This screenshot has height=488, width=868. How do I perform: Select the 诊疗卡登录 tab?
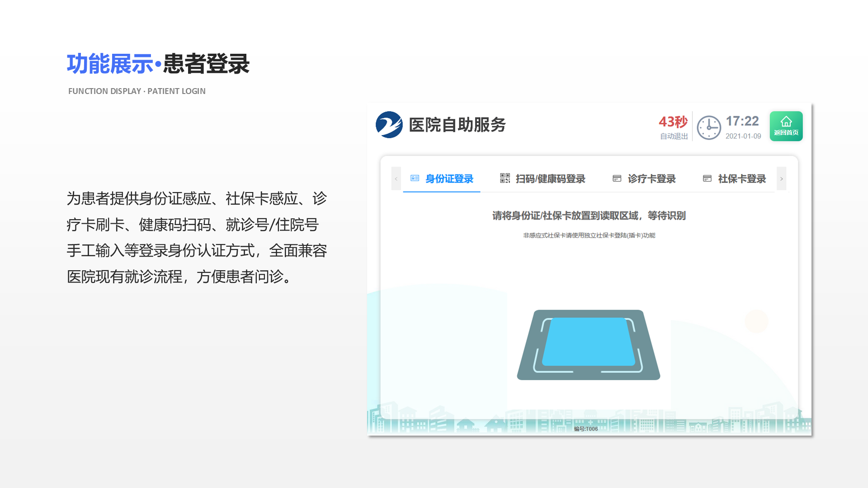tap(652, 178)
